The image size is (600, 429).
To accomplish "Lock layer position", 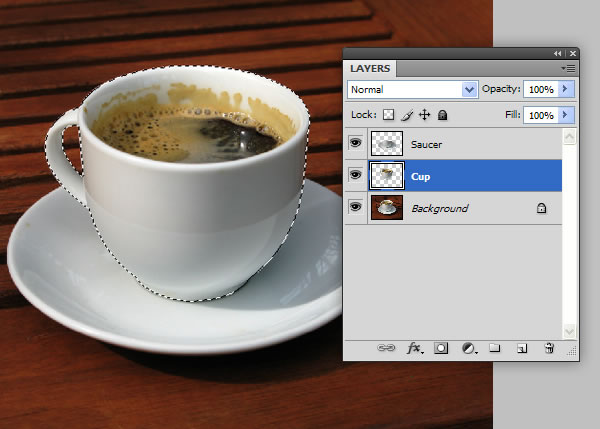I will pyautogui.click(x=424, y=115).
